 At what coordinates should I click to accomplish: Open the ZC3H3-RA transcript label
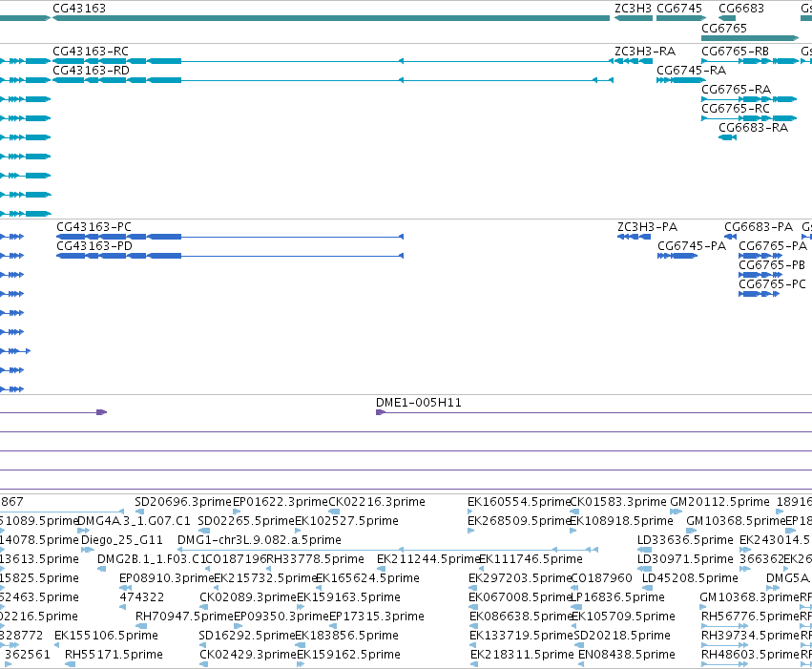pyautogui.click(x=645, y=52)
